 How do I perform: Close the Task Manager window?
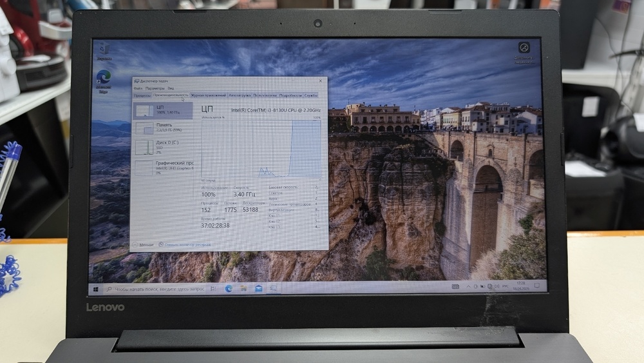coord(321,81)
